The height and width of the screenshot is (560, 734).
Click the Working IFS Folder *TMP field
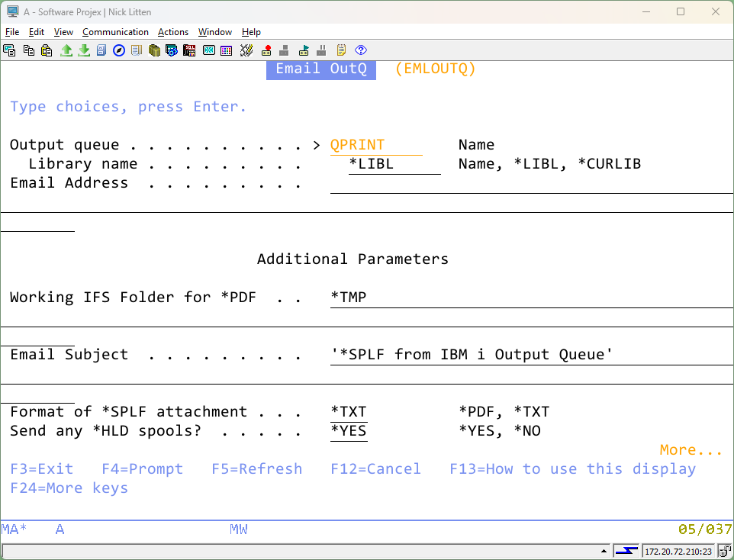click(531, 298)
